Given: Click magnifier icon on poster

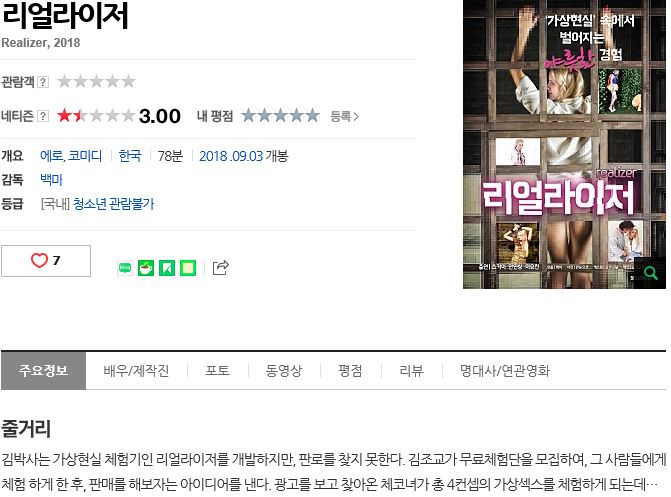Looking at the screenshot, I should pyautogui.click(x=650, y=273).
